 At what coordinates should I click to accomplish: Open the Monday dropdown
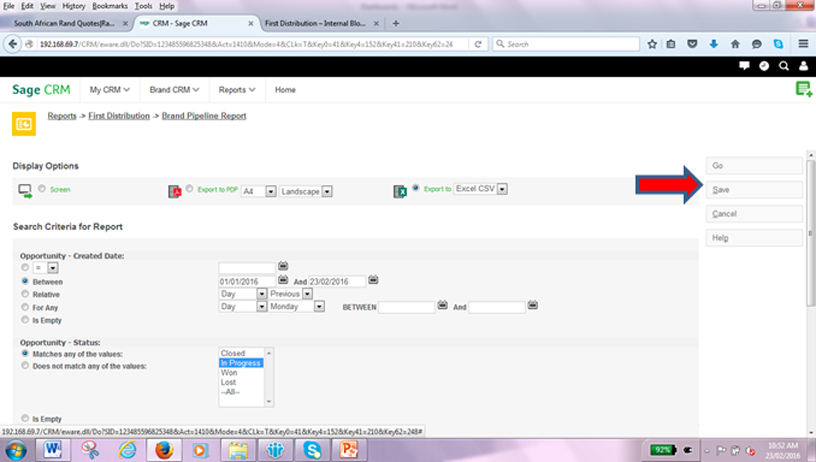pos(296,306)
